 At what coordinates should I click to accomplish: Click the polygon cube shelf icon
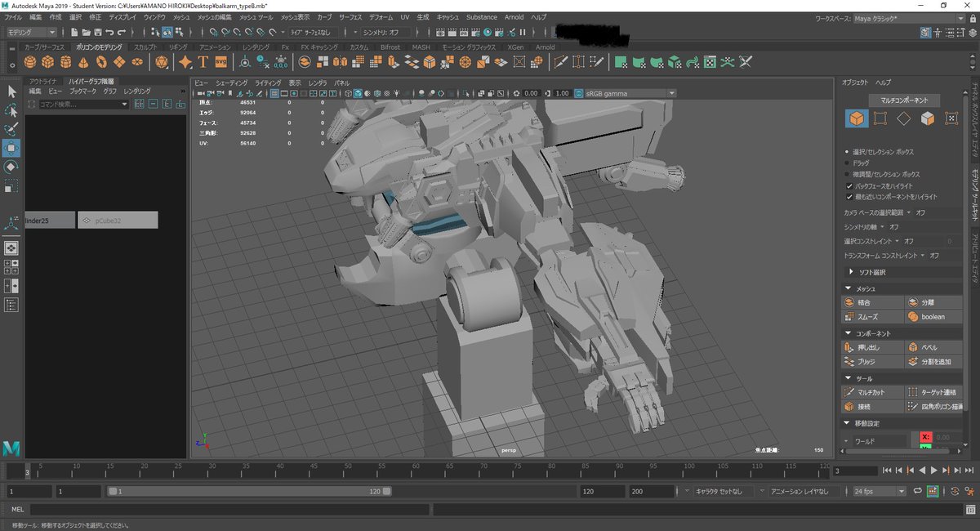click(47, 62)
